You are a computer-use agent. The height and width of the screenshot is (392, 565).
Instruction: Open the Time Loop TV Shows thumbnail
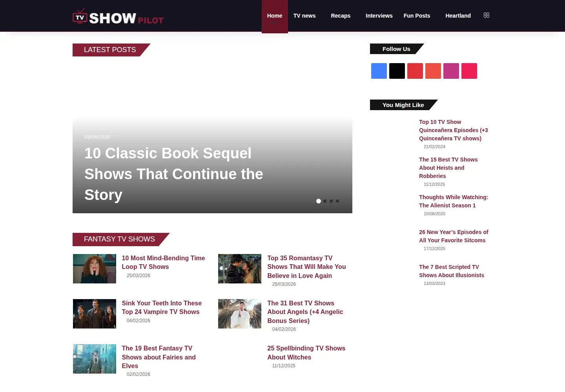click(x=95, y=269)
